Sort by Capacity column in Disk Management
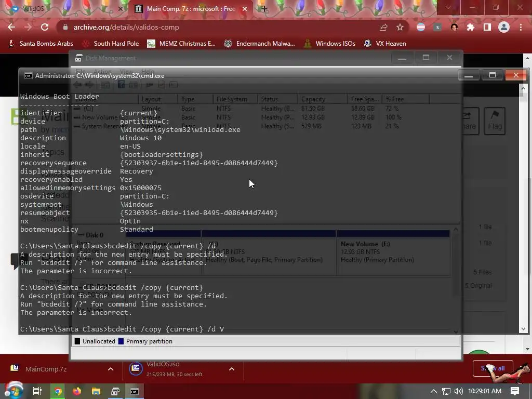Screen dimensions: 532x399 click(322, 99)
